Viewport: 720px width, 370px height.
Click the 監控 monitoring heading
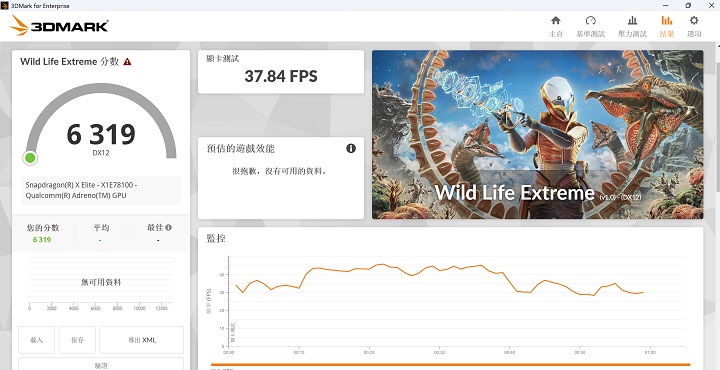click(216, 238)
